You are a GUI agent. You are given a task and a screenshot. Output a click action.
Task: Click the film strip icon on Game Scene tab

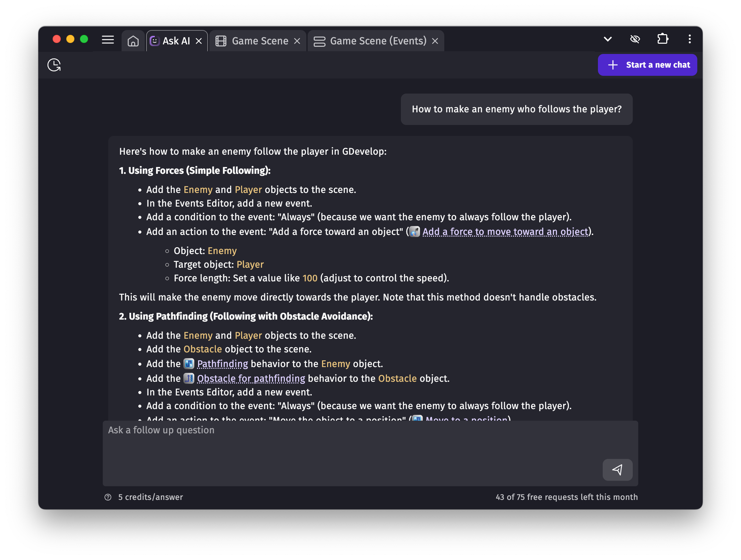click(x=221, y=40)
